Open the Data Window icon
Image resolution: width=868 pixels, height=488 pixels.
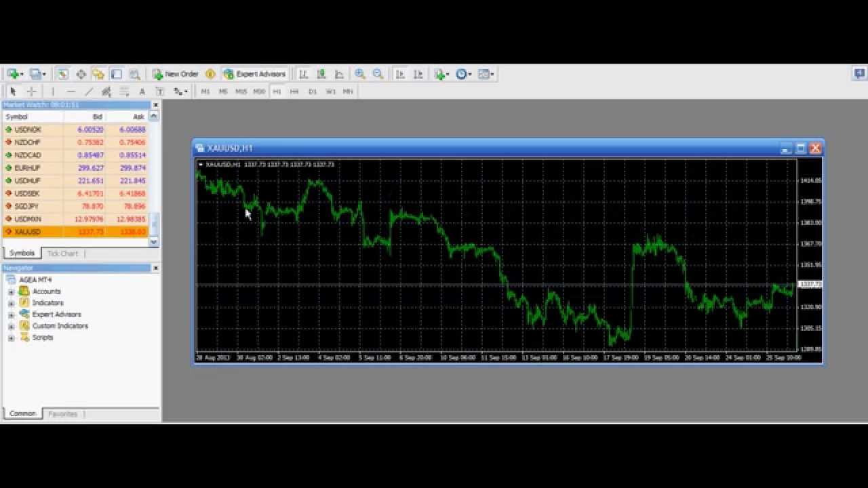[x=81, y=74]
